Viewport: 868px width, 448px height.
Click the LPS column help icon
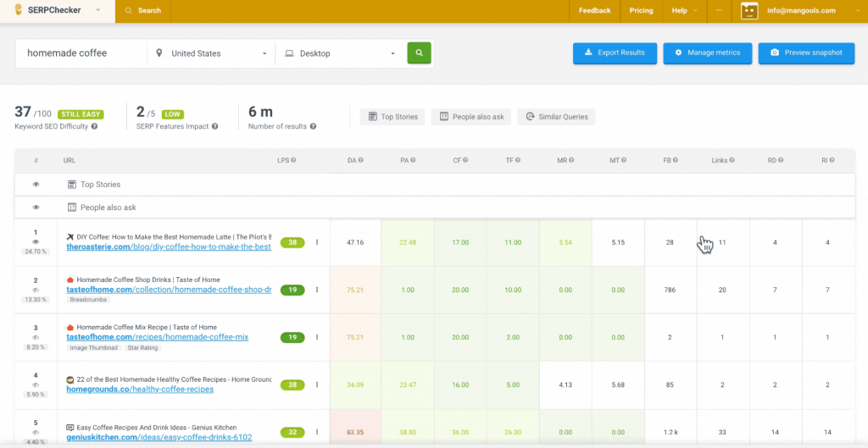point(293,160)
